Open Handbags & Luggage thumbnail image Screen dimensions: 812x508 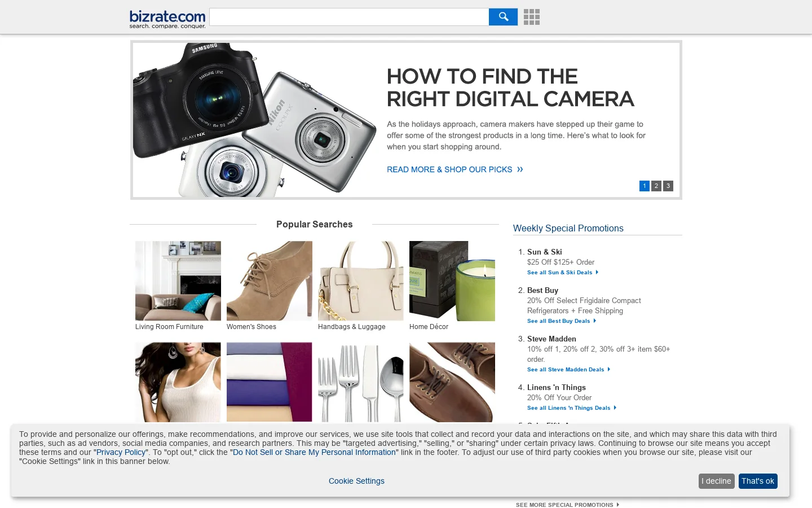(361, 281)
